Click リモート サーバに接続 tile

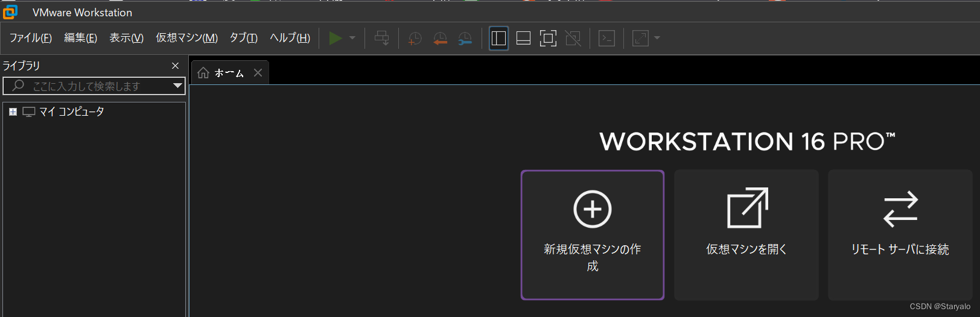(900, 235)
